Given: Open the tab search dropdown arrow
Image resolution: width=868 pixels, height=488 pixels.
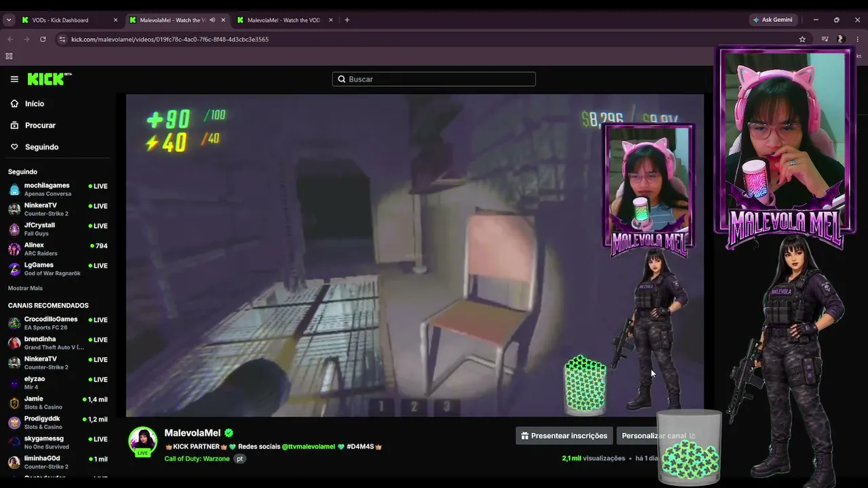Looking at the screenshot, I should pyautogui.click(x=9, y=20).
